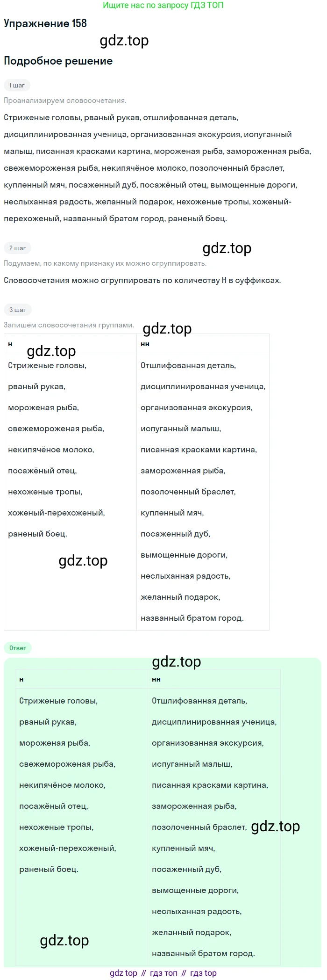Click the "1 шаг" step badge
Image resolution: width=327 pixels, height=980 pixels.
[x=17, y=85]
